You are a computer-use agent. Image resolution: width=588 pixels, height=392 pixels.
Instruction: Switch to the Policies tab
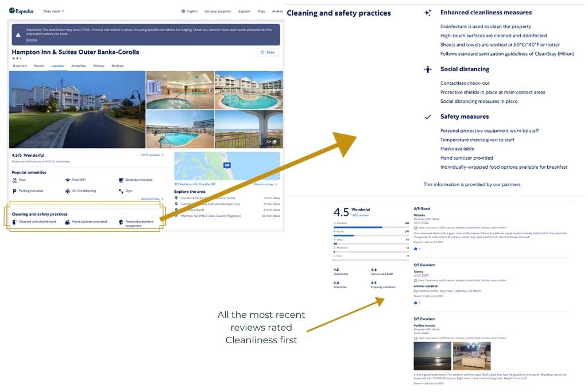click(x=99, y=65)
